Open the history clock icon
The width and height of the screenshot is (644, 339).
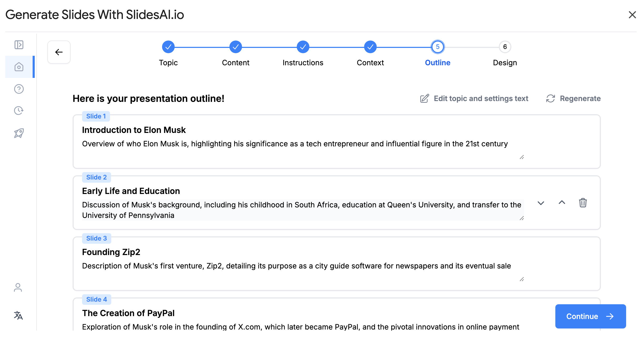click(x=19, y=111)
